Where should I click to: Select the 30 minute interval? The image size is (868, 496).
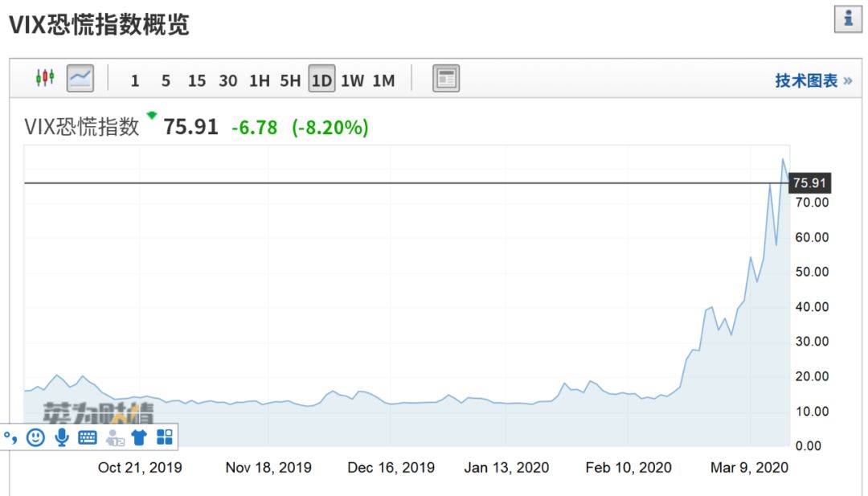click(x=228, y=81)
